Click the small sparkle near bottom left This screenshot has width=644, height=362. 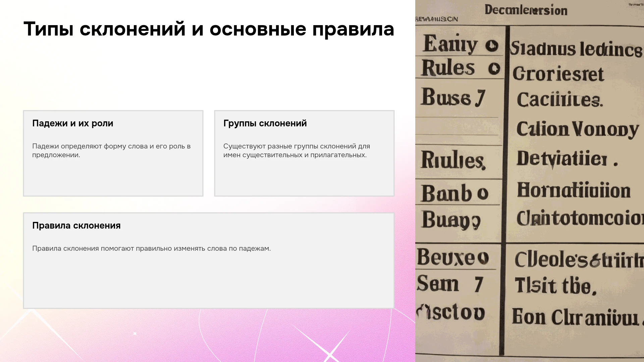pos(135,334)
